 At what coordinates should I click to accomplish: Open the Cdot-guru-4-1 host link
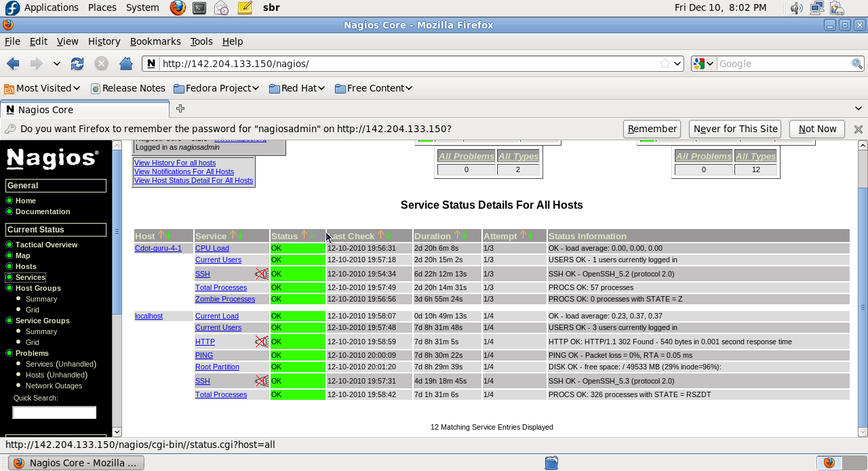(158, 248)
